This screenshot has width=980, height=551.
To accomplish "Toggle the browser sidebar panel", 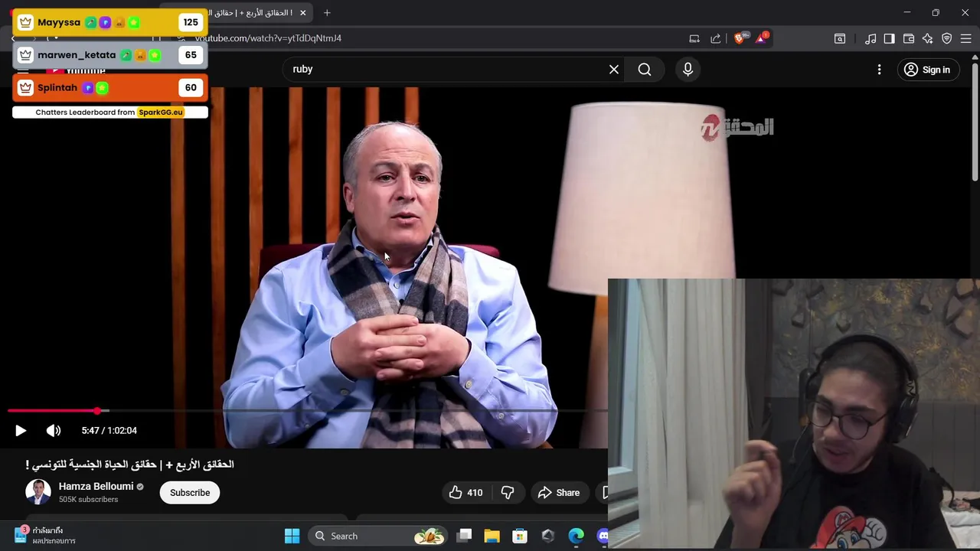I will [x=889, y=38].
